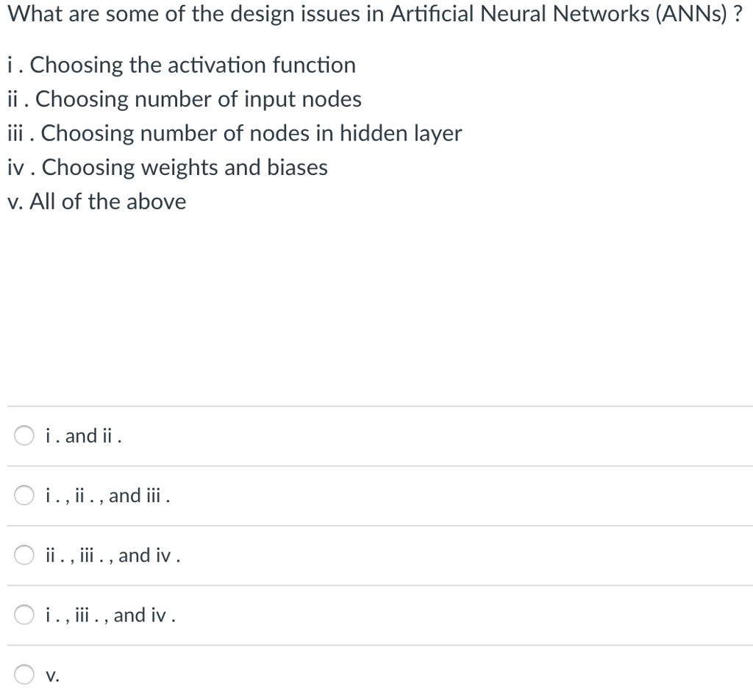
Task: Select the radio button for 'i., ii., and iii.'
Action: click(x=23, y=496)
